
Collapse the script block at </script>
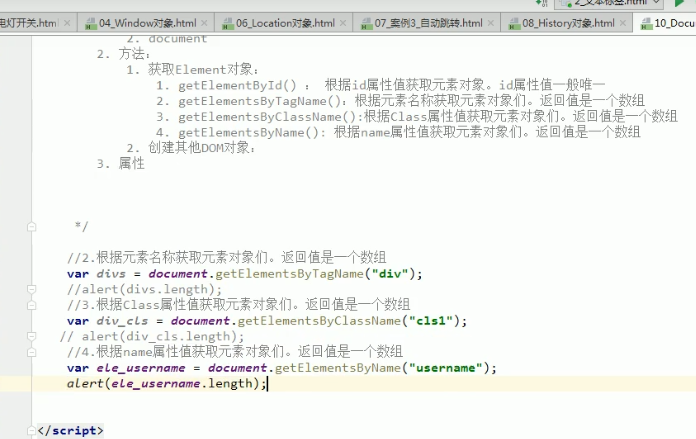pyautogui.click(x=32, y=431)
